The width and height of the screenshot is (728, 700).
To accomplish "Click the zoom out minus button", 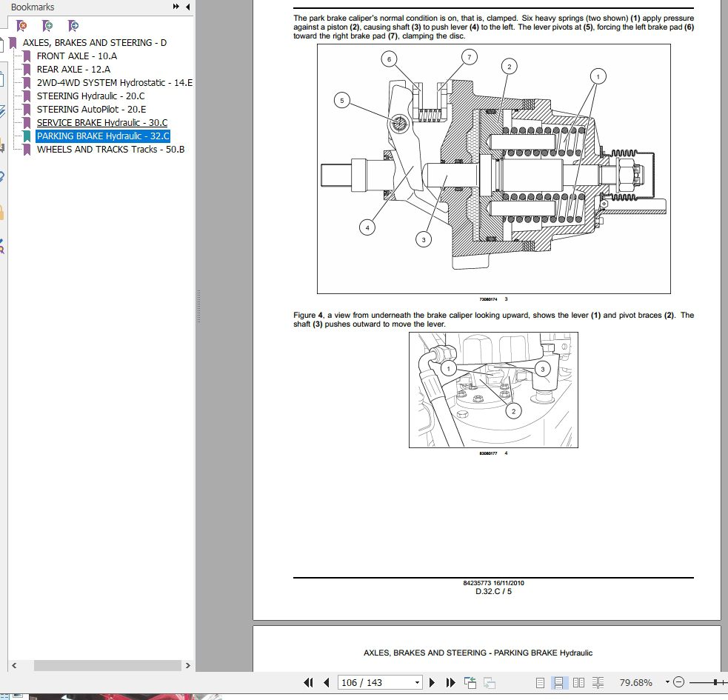I will [679, 682].
